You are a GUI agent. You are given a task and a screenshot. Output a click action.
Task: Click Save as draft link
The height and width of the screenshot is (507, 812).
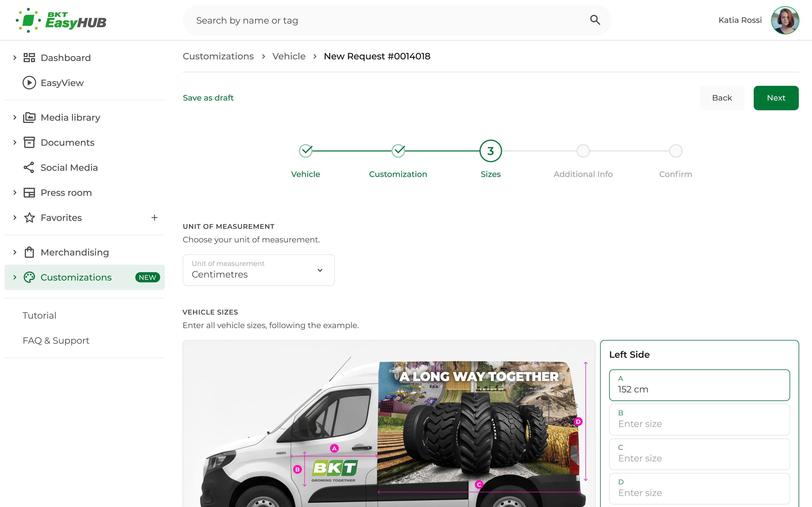point(208,98)
